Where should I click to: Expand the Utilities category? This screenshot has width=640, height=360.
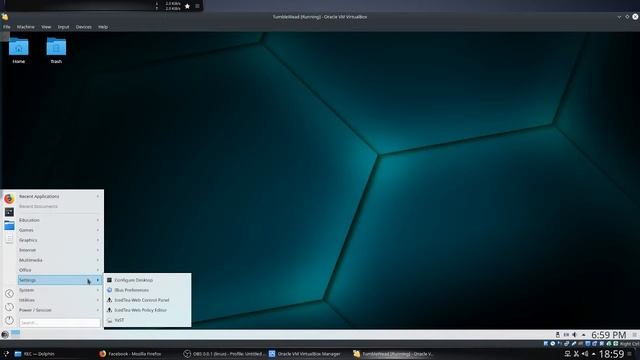click(59, 300)
